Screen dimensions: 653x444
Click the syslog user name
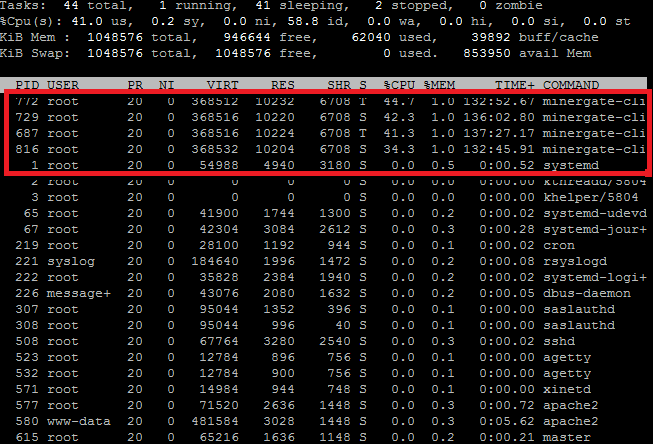pyautogui.click(x=71, y=261)
